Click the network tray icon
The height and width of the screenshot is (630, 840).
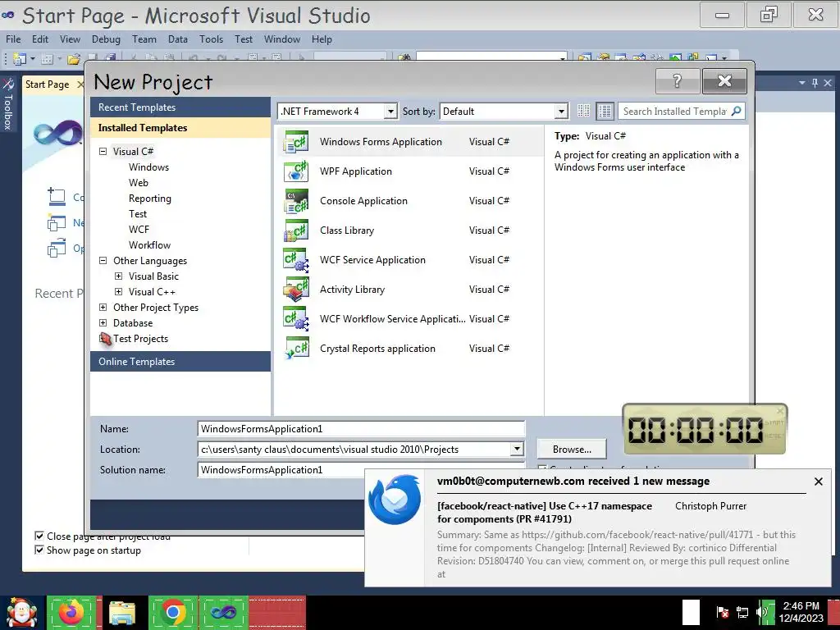[x=742, y=612]
